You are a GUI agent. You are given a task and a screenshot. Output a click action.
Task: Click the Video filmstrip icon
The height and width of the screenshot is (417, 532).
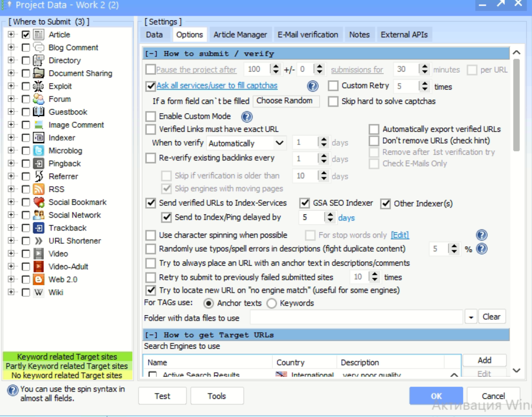click(x=39, y=254)
